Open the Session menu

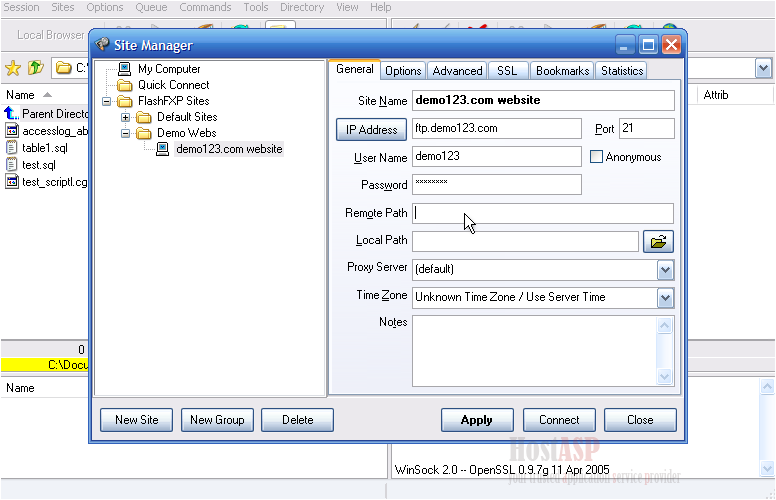click(21, 7)
